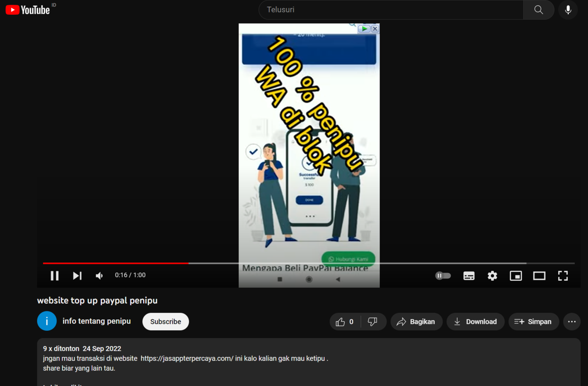The height and width of the screenshot is (386, 588).
Task: Mute the video volume speaker icon
Action: (x=99, y=276)
